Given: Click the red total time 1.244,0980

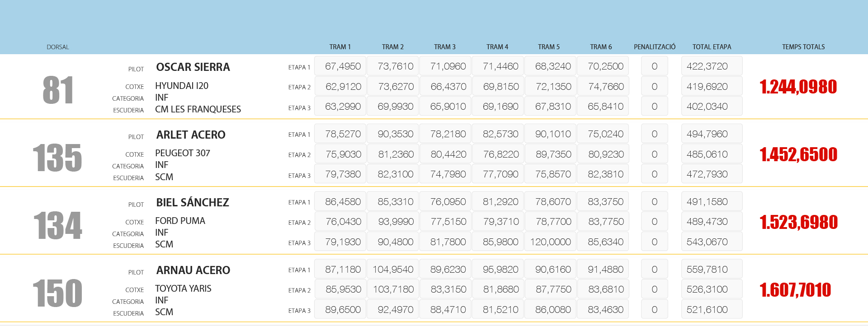Looking at the screenshot, I should (x=798, y=87).
